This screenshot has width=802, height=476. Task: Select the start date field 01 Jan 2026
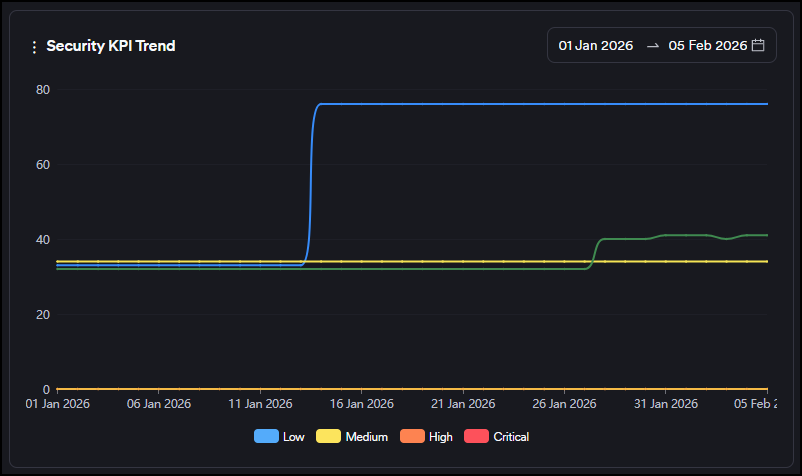595,46
